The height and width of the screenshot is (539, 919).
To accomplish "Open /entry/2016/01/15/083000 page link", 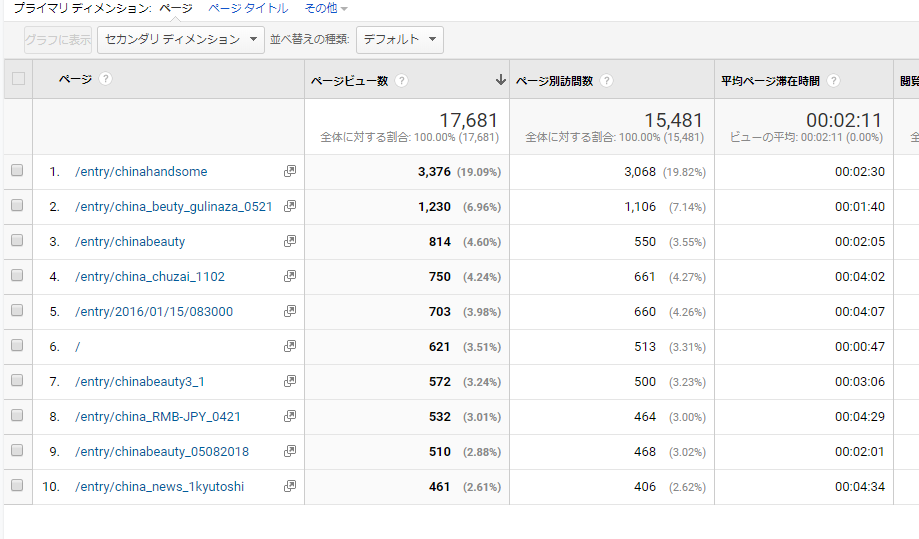I will [154, 312].
